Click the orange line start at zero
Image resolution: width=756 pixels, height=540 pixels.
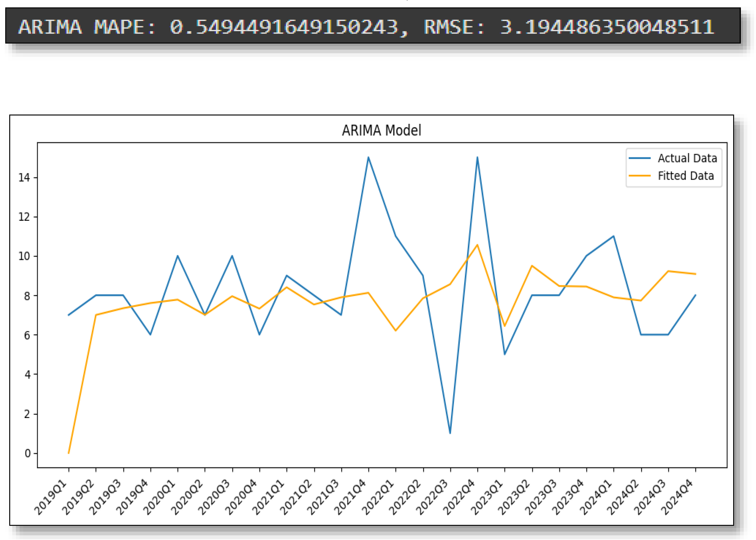click(x=69, y=453)
